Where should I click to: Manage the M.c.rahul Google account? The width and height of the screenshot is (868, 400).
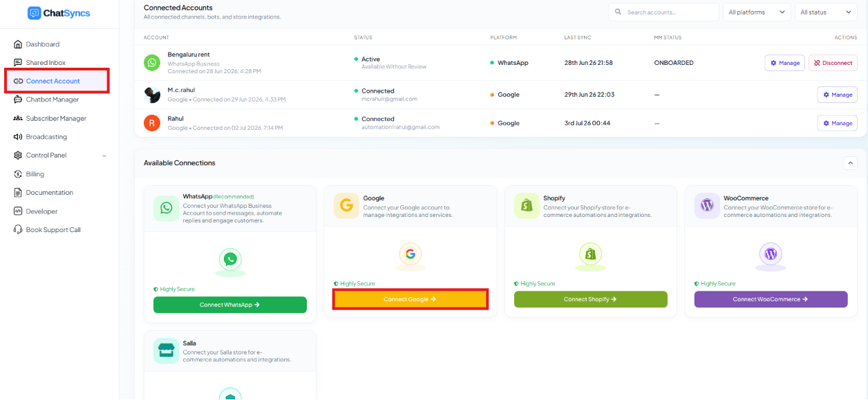(838, 95)
